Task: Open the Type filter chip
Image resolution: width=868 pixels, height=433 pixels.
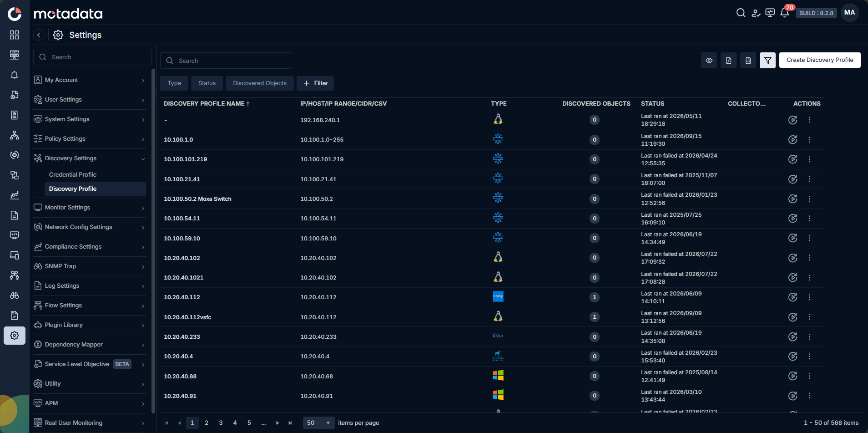Action: (x=174, y=83)
